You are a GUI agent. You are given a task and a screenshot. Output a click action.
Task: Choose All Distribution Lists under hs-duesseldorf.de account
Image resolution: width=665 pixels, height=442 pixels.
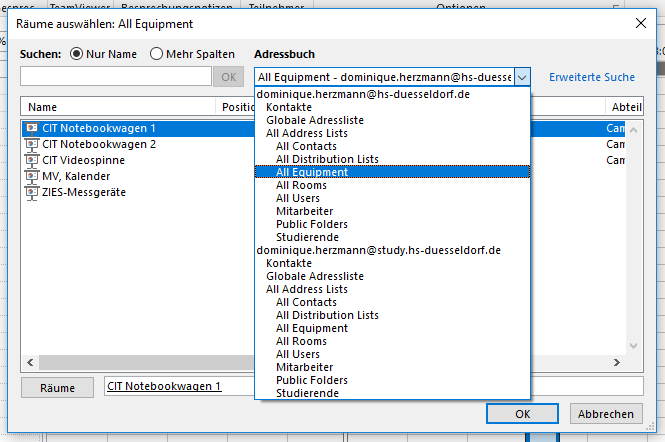pos(327,159)
